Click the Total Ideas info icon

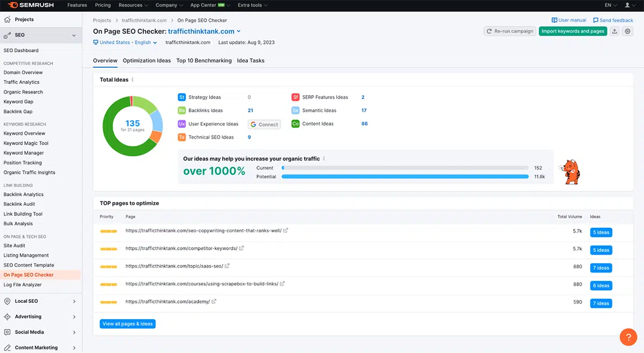133,80
